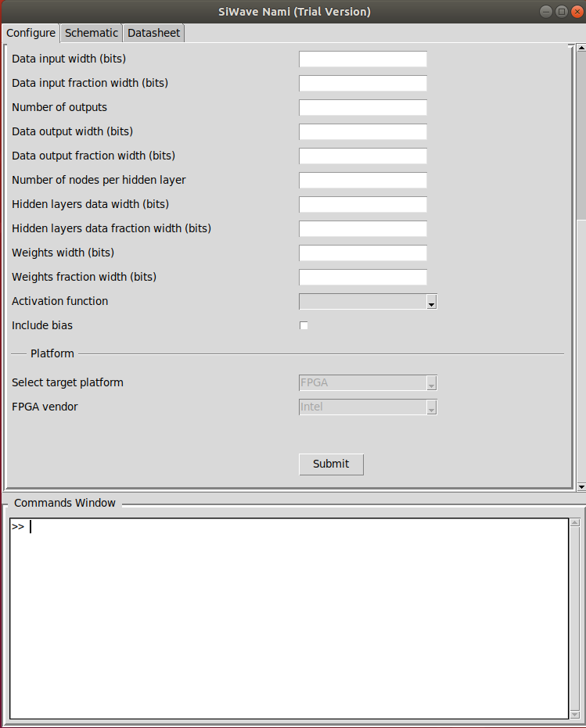Image resolution: width=586 pixels, height=728 pixels.
Task: Click configure panel scrollbar down arrow
Action: (x=581, y=486)
